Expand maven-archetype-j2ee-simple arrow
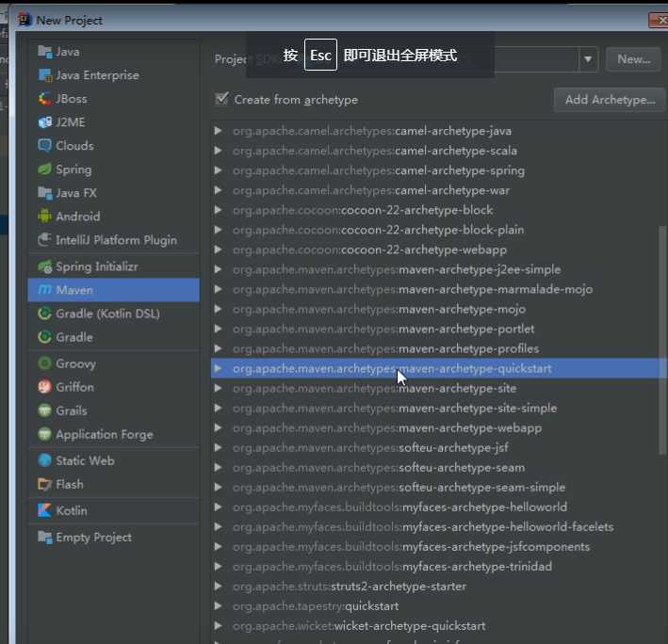This screenshot has height=644, width=668. click(x=219, y=269)
